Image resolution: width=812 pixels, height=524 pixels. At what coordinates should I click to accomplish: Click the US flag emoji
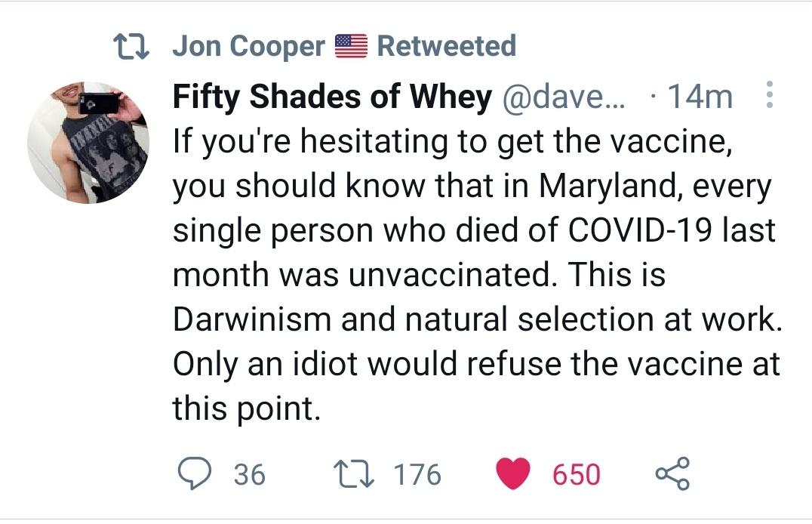tap(350, 46)
